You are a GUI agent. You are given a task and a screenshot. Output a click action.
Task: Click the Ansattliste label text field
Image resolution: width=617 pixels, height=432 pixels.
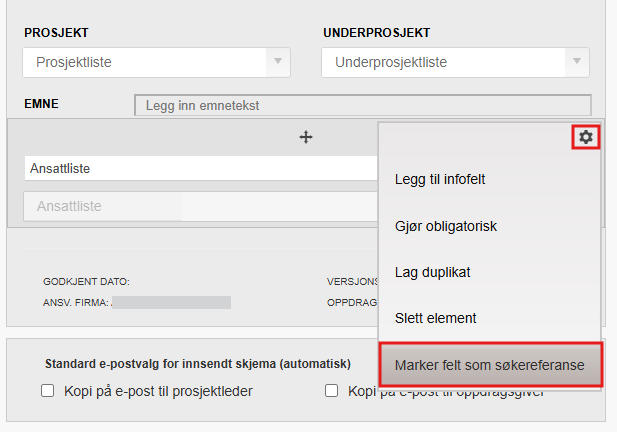tap(200, 168)
